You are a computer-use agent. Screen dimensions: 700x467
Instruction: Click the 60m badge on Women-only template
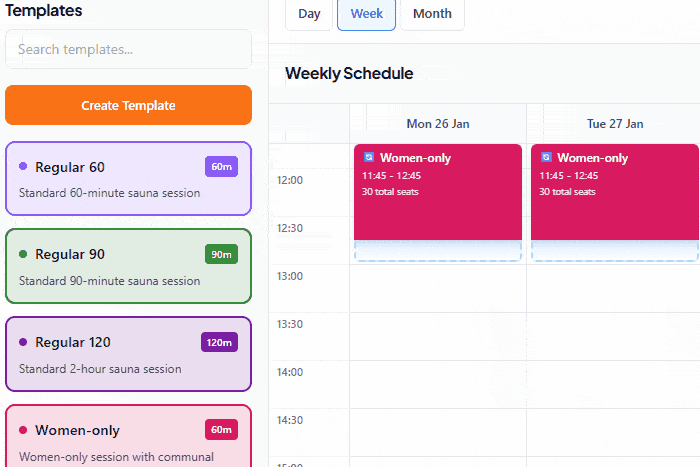[x=221, y=430]
